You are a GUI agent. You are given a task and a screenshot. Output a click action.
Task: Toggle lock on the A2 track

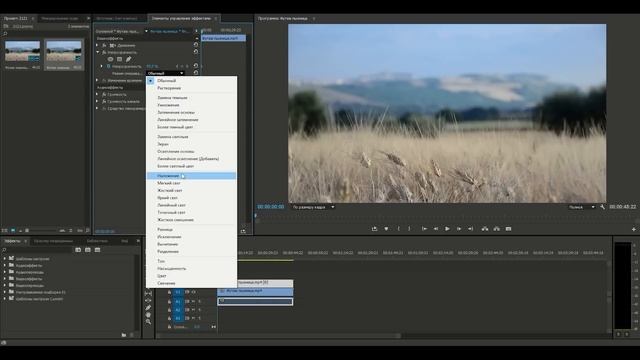tap(169, 310)
